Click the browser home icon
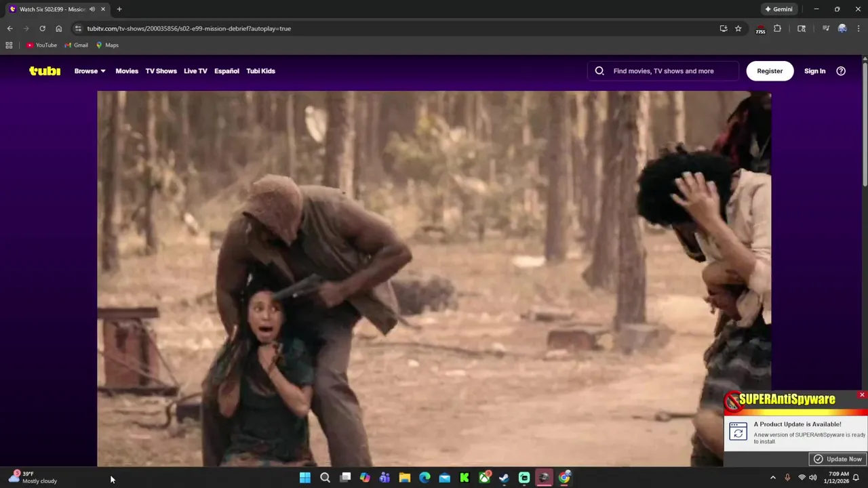The height and width of the screenshot is (488, 868). [58, 28]
